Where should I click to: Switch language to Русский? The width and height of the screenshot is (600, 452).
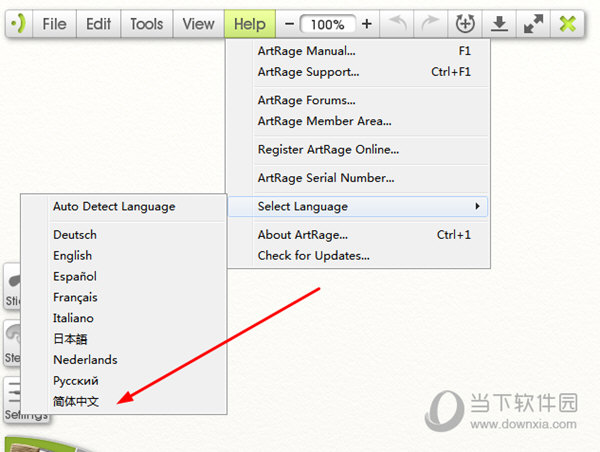(x=124, y=381)
